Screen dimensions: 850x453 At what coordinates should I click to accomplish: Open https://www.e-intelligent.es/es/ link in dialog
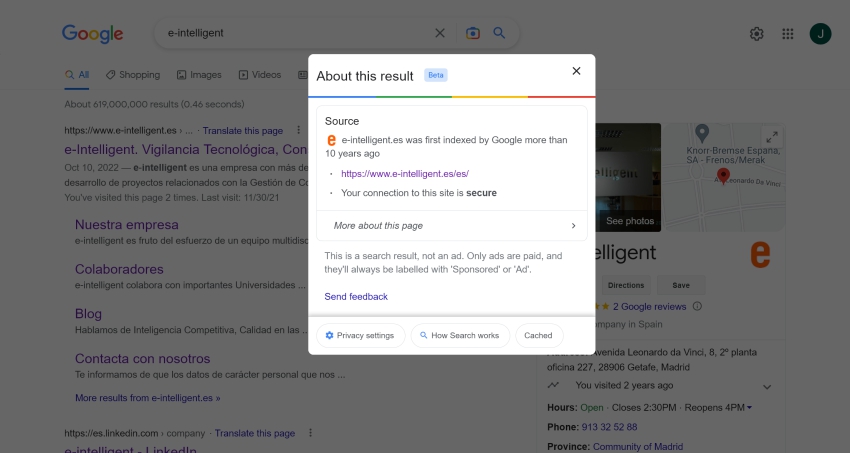tap(405, 173)
